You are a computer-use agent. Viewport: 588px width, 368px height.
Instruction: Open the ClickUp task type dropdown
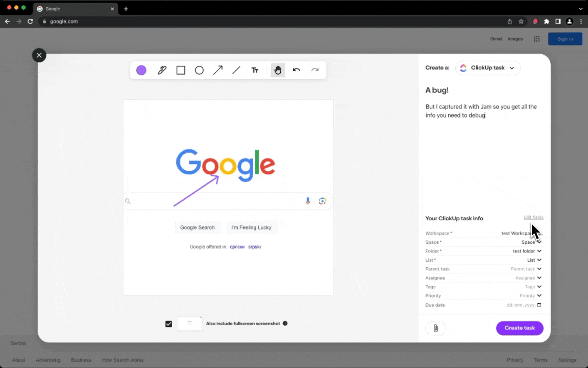[x=488, y=68]
